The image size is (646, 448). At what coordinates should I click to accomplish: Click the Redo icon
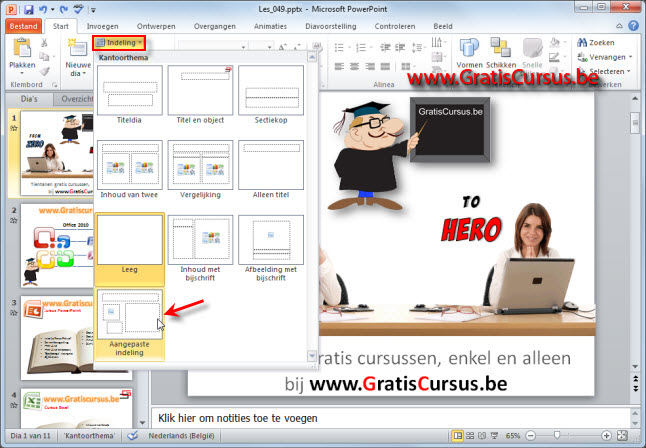click(x=64, y=9)
